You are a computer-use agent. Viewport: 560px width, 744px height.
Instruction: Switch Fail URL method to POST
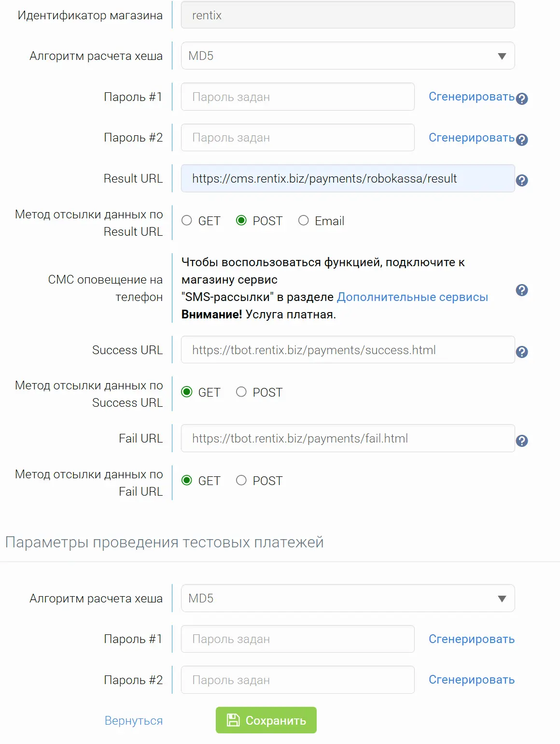[x=241, y=480]
